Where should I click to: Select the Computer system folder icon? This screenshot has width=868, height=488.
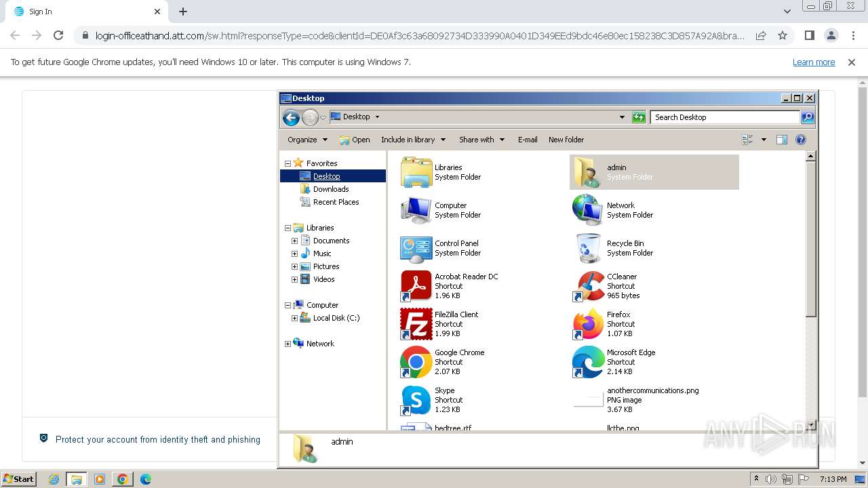pyautogui.click(x=416, y=210)
